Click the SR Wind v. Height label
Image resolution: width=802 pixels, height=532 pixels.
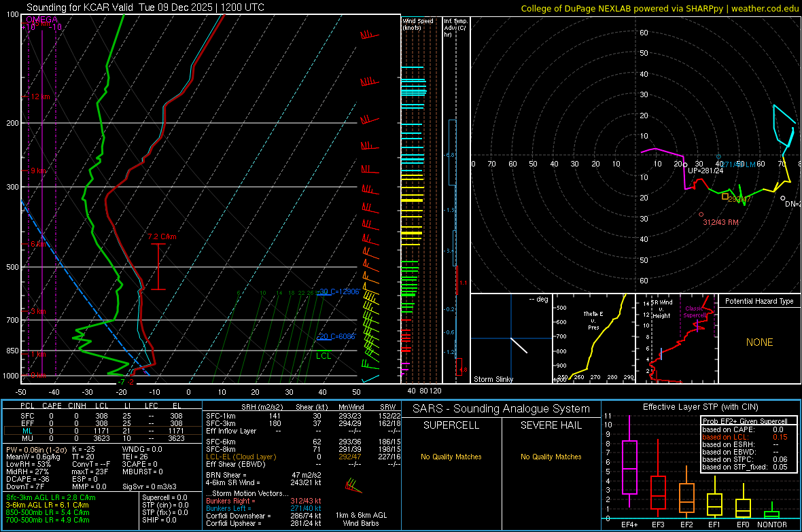click(x=661, y=309)
